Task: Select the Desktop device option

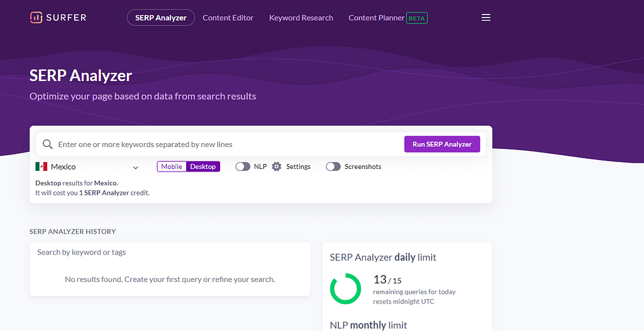Action: (203, 166)
